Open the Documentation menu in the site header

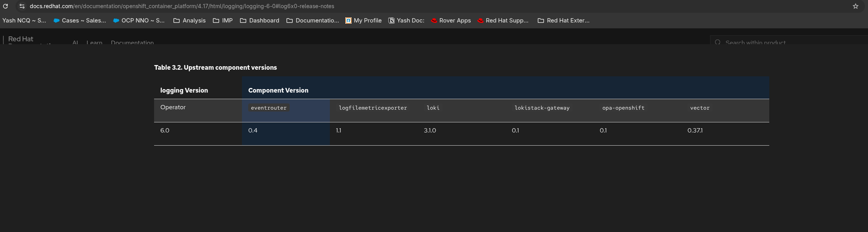(x=132, y=42)
